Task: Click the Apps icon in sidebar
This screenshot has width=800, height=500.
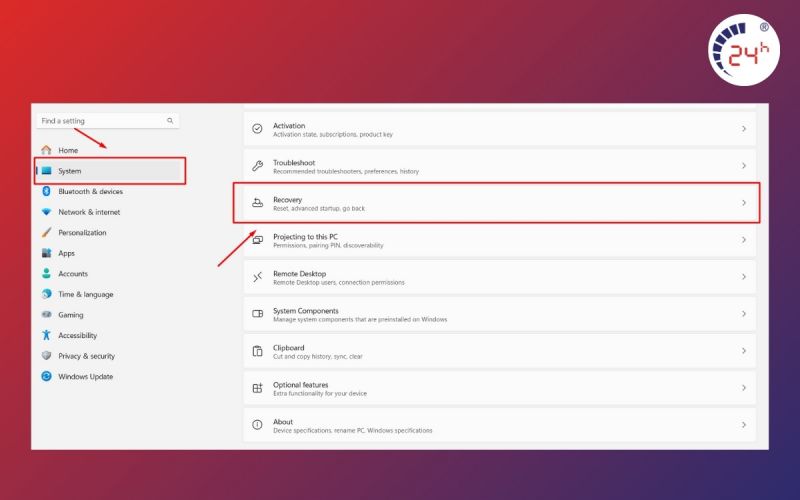Action: pyautogui.click(x=46, y=253)
